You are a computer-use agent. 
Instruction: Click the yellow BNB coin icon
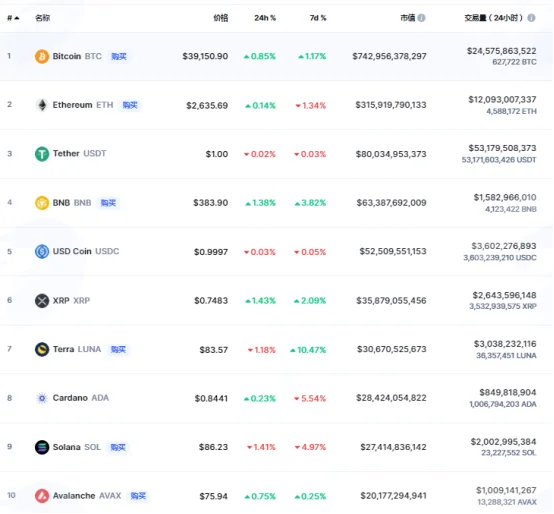pyautogui.click(x=42, y=203)
